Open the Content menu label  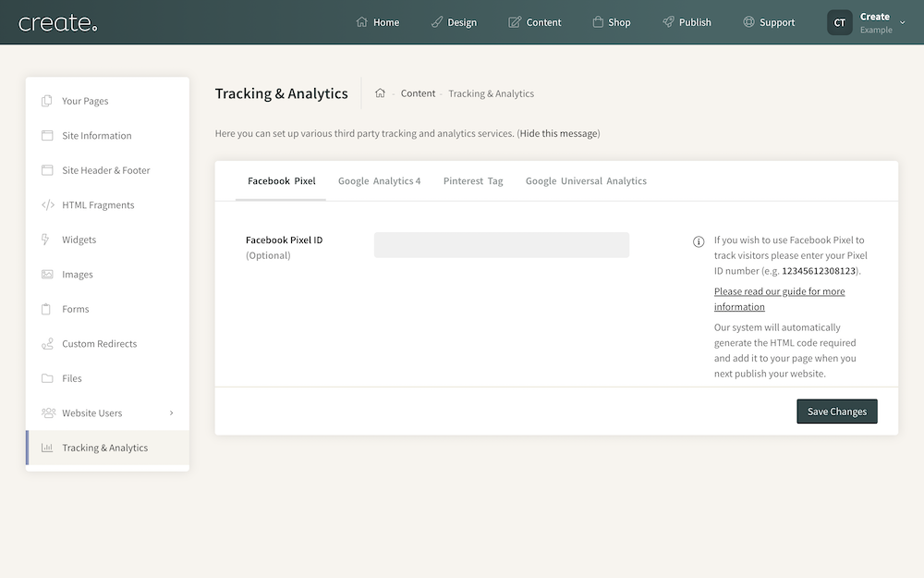click(543, 22)
